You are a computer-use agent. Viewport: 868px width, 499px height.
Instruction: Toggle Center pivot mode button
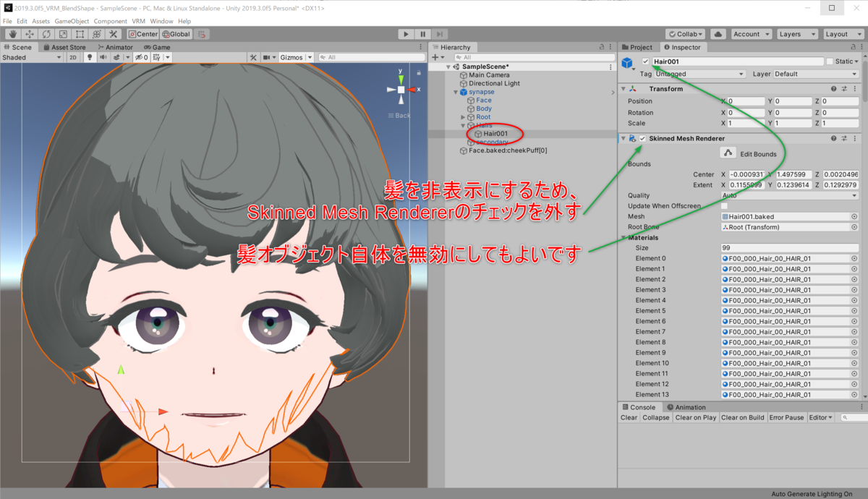click(143, 34)
